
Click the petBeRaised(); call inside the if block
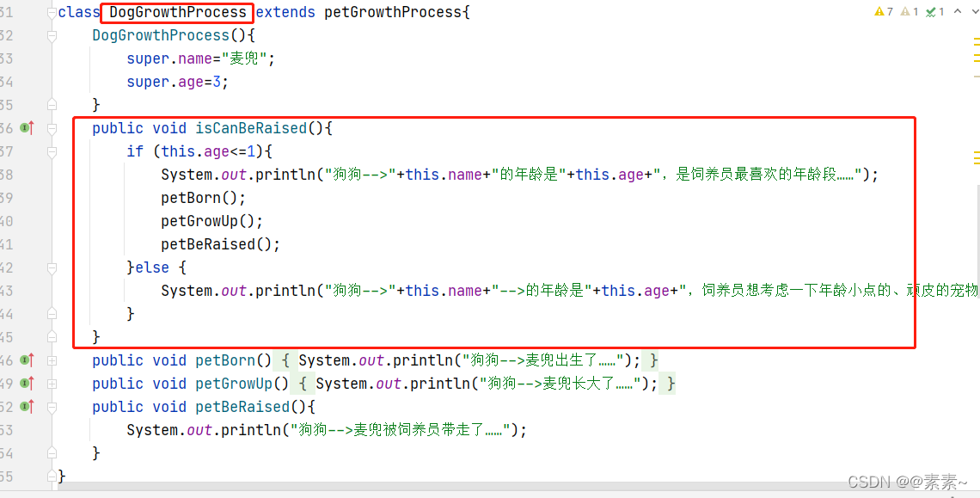pos(221,244)
